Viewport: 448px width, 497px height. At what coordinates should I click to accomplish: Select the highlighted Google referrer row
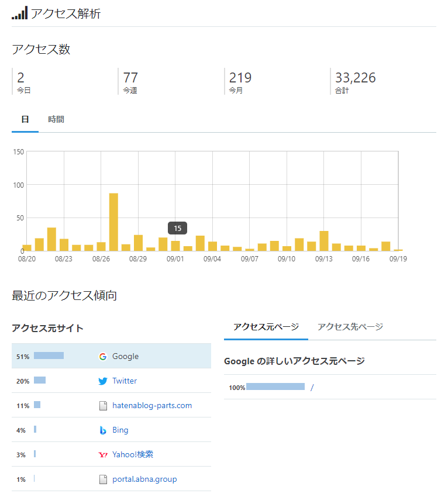(111, 356)
